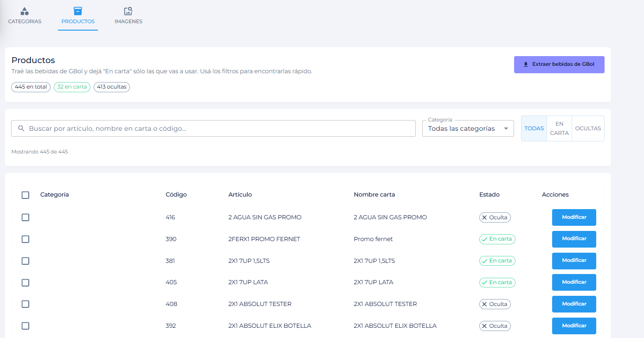The height and width of the screenshot is (338, 644).
Task: Click Modificar for 2X1 7UP 1,5LTS
Action: coord(574,261)
